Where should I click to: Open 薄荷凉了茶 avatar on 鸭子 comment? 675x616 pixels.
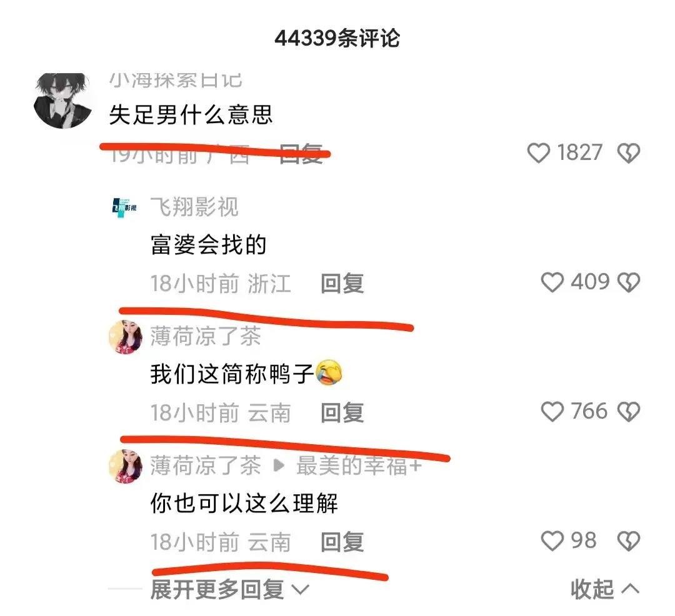(x=125, y=337)
